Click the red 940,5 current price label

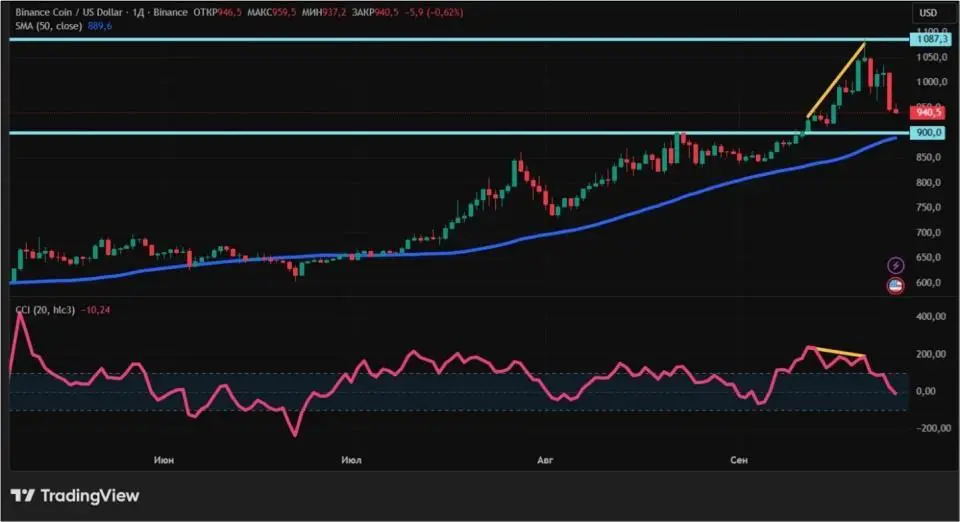coord(928,113)
